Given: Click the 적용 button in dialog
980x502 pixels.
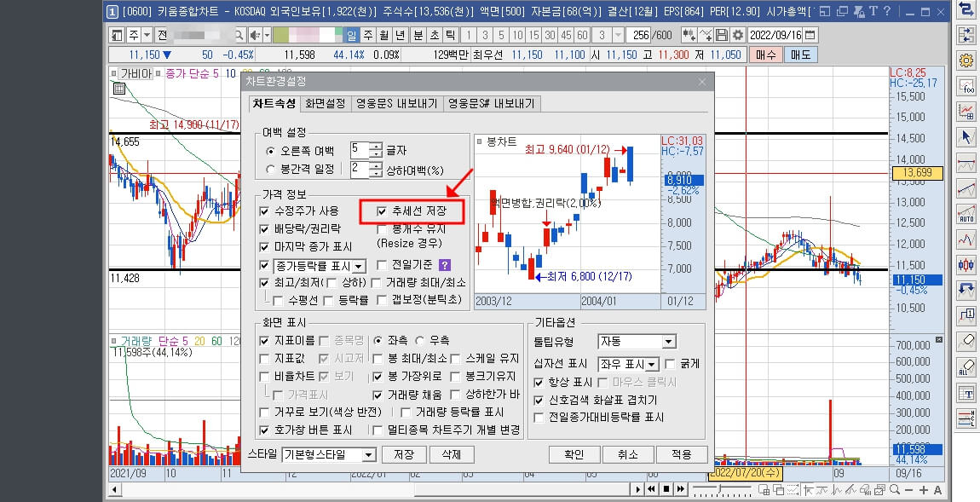Looking at the screenshot, I should point(682,454).
